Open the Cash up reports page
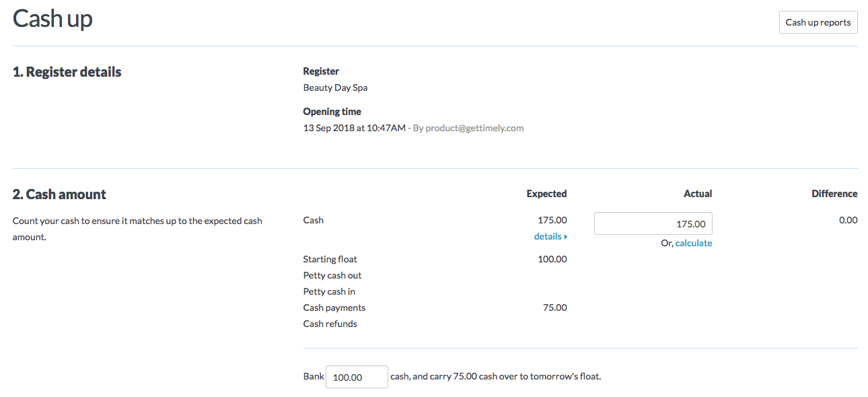This screenshot has width=868, height=397. pyautogui.click(x=818, y=22)
